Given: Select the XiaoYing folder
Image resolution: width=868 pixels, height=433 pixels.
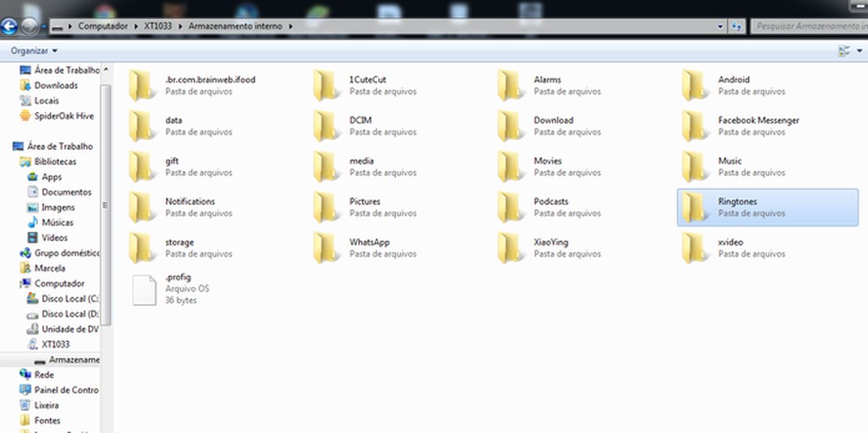Looking at the screenshot, I should tap(550, 248).
